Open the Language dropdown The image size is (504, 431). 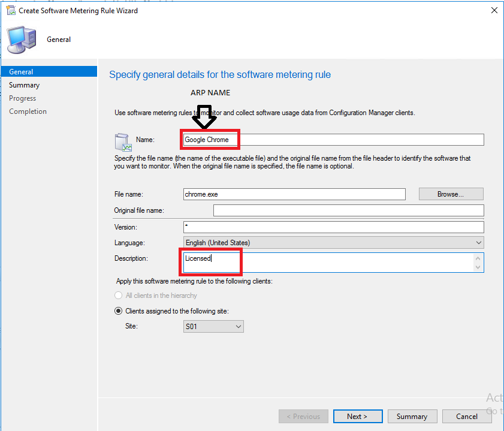click(x=334, y=243)
